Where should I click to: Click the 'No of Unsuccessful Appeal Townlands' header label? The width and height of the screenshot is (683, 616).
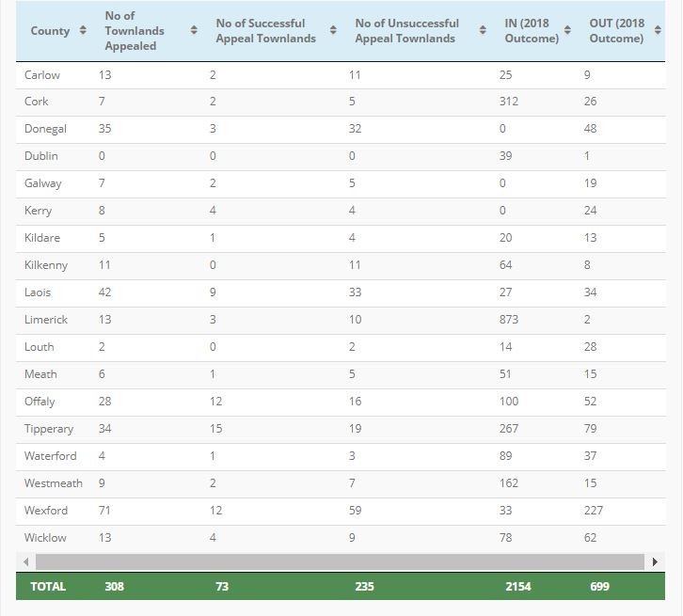pos(406,31)
